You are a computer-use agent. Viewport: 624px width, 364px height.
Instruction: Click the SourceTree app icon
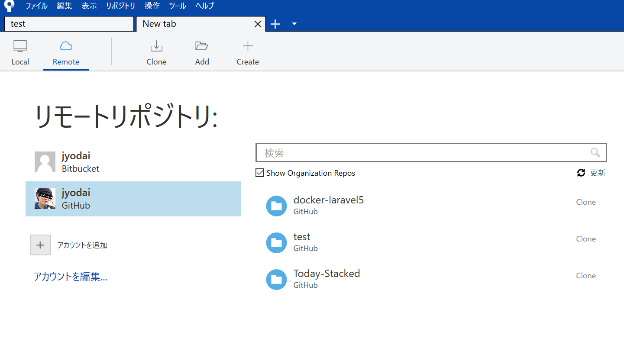pyautogui.click(x=8, y=6)
